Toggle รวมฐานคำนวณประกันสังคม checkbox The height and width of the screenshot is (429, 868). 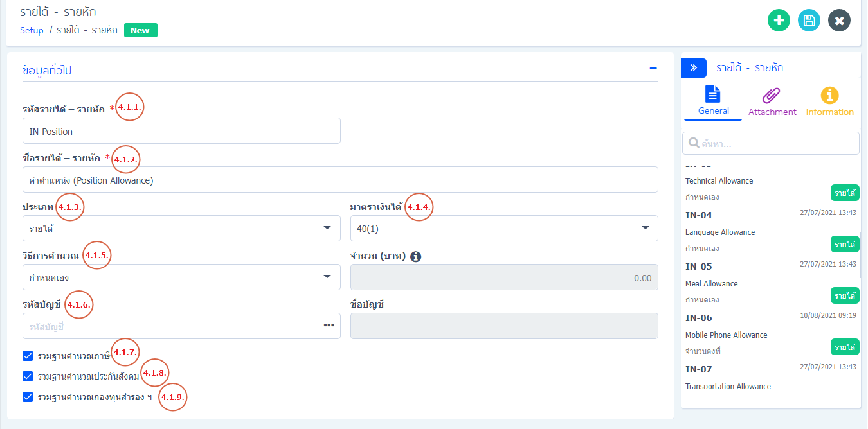tap(28, 376)
